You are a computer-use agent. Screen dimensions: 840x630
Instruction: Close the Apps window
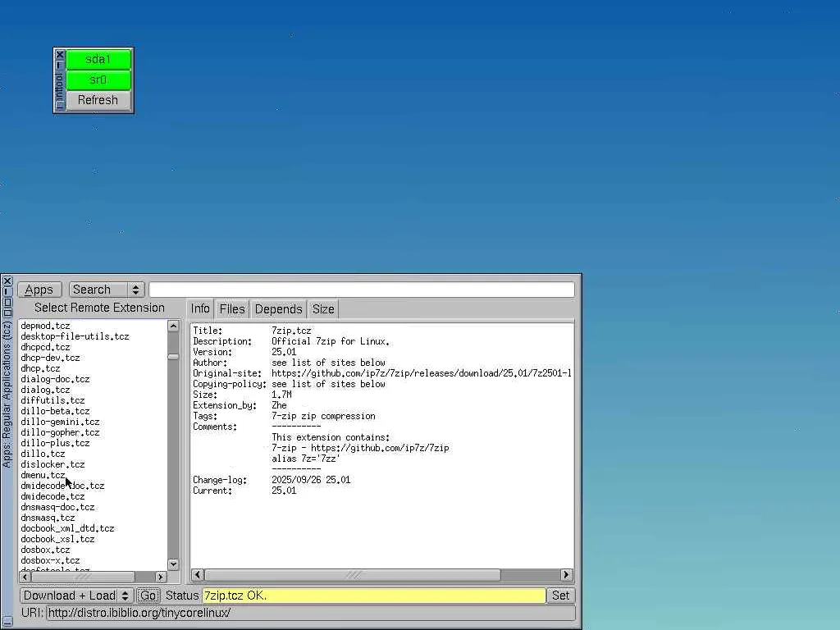tap(7, 281)
